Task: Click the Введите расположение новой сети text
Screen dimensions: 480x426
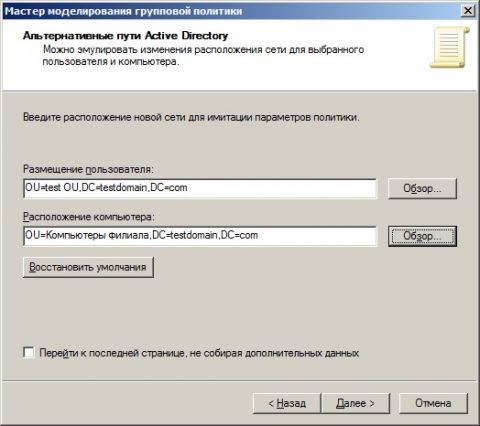Action: pos(191,117)
